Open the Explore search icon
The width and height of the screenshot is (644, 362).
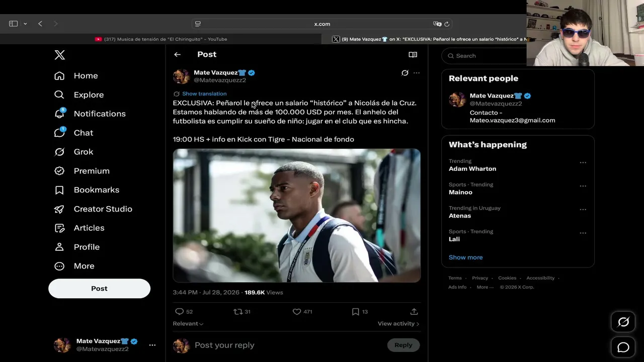59,95
